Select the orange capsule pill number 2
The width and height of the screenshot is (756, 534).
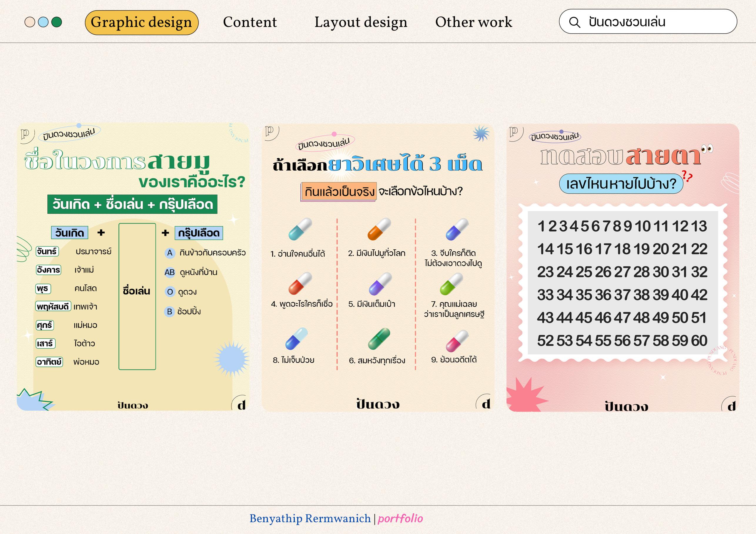(x=379, y=229)
